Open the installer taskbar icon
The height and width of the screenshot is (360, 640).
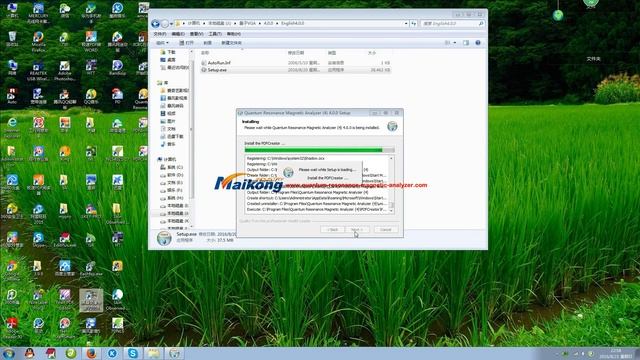175,353
